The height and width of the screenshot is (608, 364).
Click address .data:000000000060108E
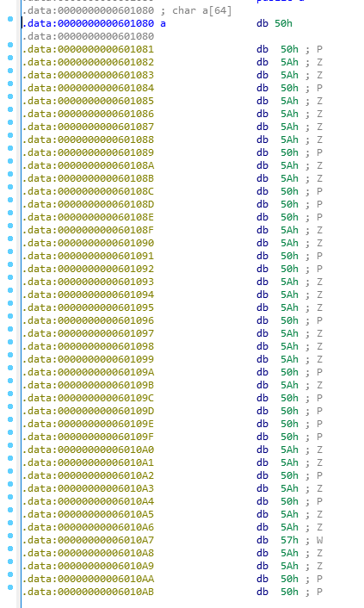coord(88,217)
